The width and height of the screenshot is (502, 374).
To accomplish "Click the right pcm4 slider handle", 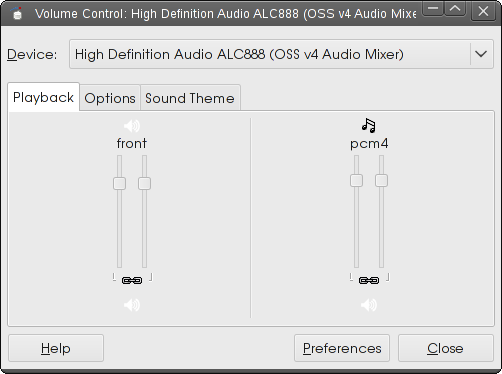I will pos(381,181).
